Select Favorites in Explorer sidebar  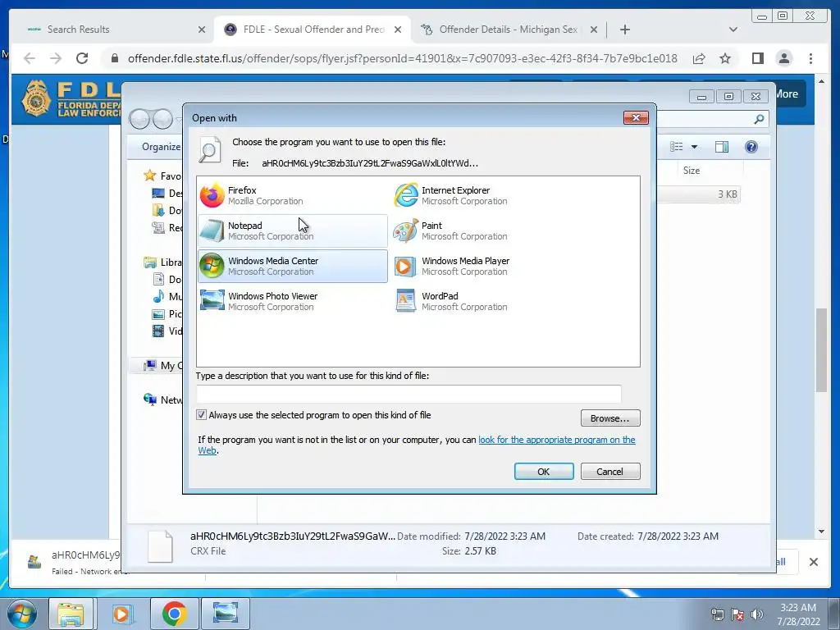click(162, 176)
